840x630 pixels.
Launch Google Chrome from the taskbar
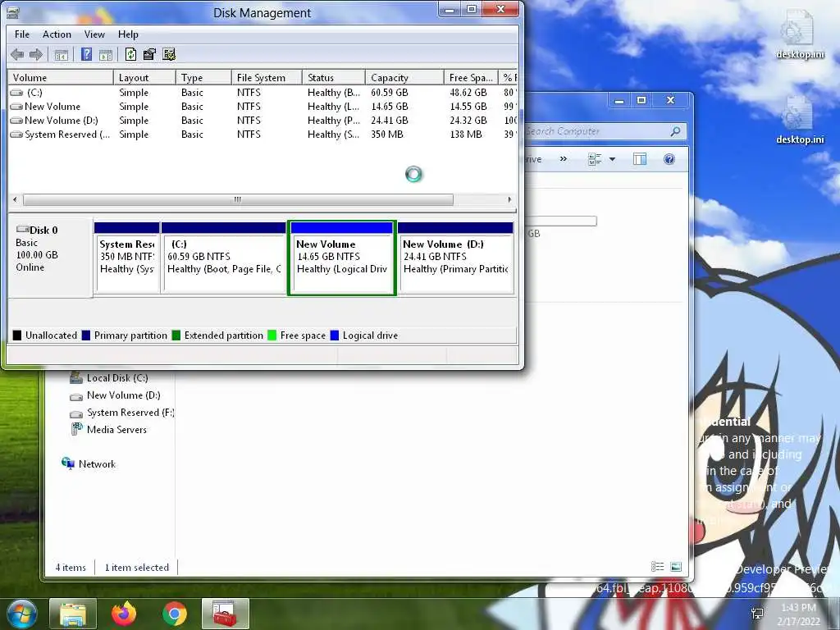click(175, 614)
